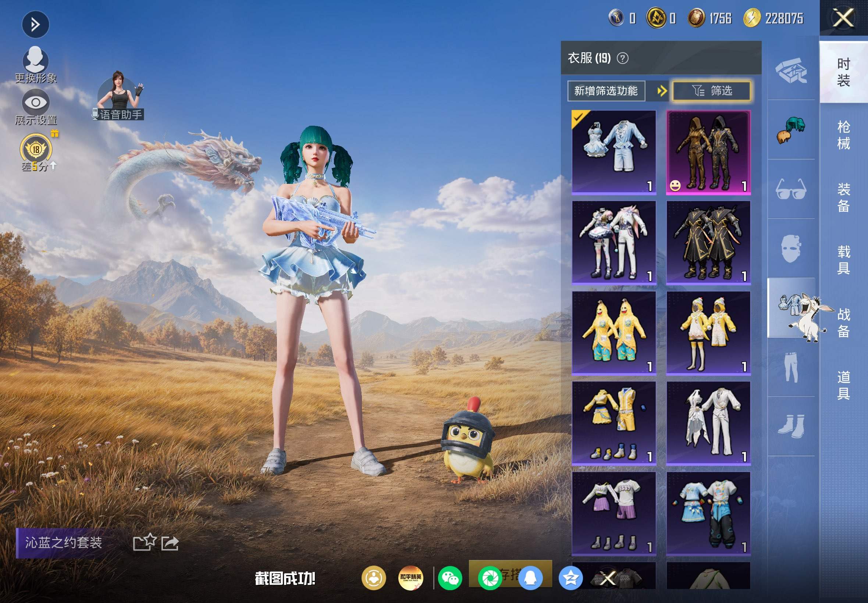The height and width of the screenshot is (603, 868).
Task: Select the yellow banana costume outfit
Action: (x=614, y=333)
